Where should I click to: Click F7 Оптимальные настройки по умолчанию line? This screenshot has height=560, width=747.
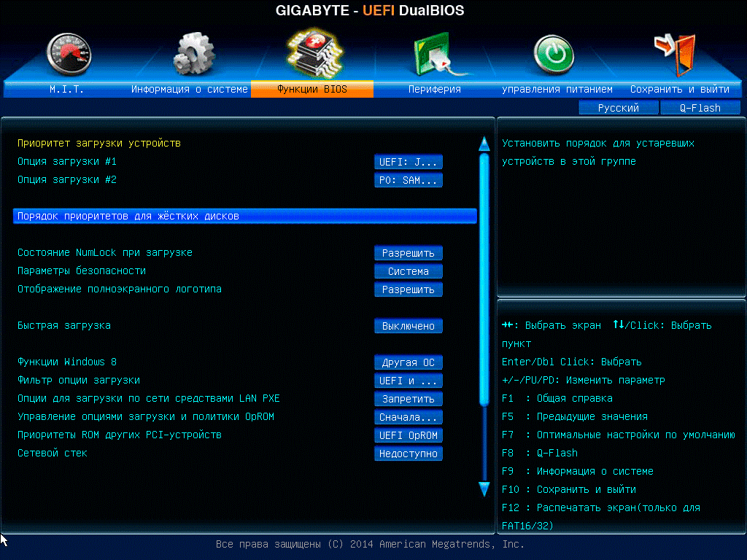click(619, 435)
